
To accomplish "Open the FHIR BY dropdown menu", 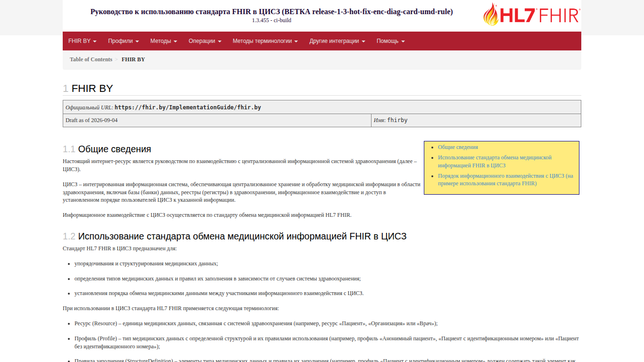I will [83, 41].
